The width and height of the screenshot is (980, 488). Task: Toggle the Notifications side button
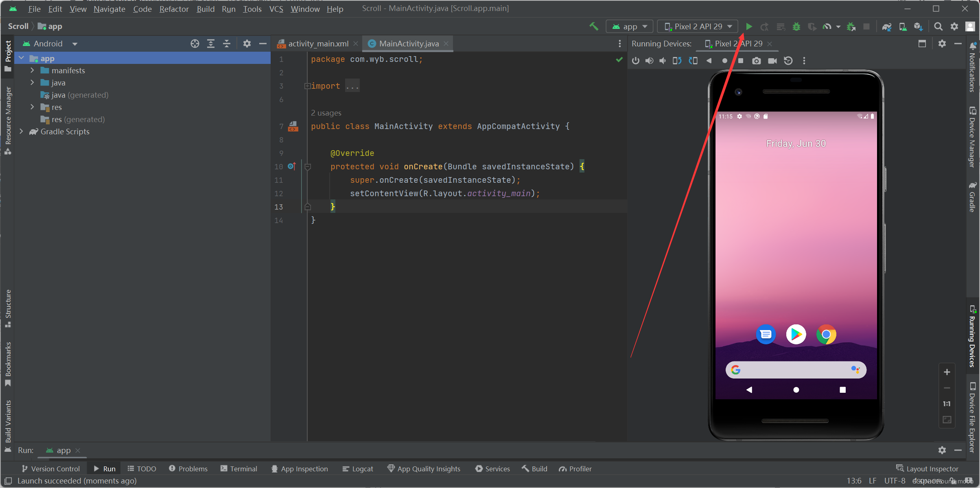pyautogui.click(x=973, y=67)
